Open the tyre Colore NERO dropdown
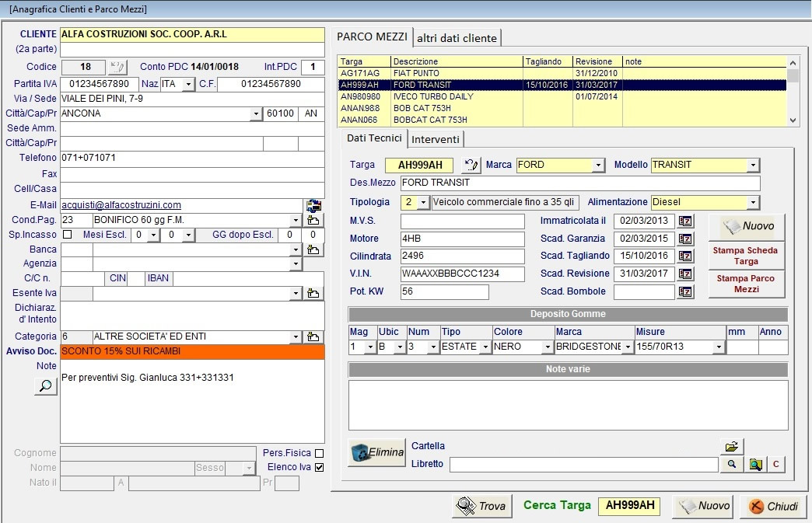Viewport: 812px width, 523px height. (x=548, y=347)
